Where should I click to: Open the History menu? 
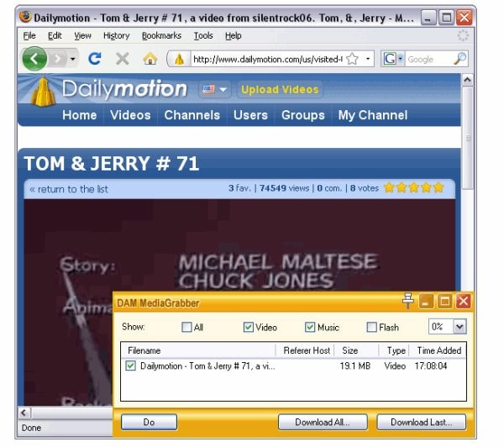117,35
